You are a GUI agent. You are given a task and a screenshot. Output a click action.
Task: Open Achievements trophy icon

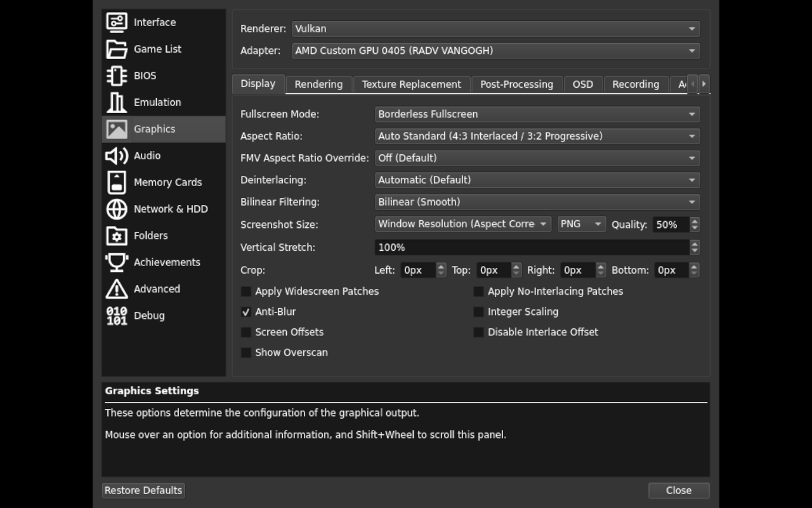[x=117, y=262]
